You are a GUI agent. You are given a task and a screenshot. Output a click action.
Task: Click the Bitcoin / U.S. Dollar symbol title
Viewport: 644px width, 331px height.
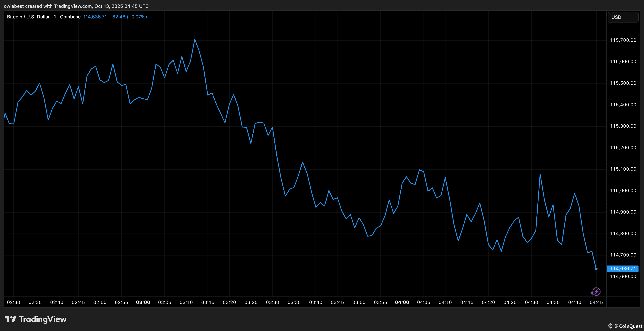point(28,17)
